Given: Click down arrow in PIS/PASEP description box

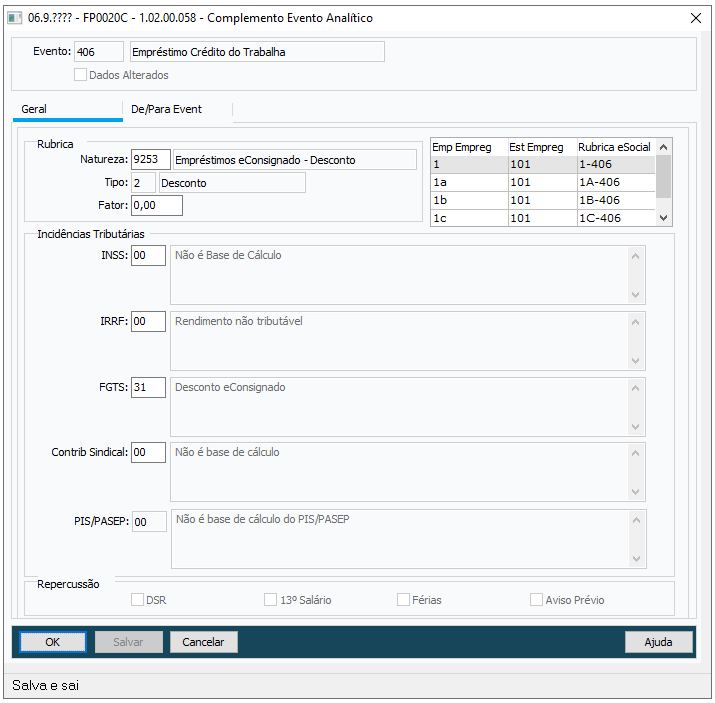Looking at the screenshot, I should [637, 559].
